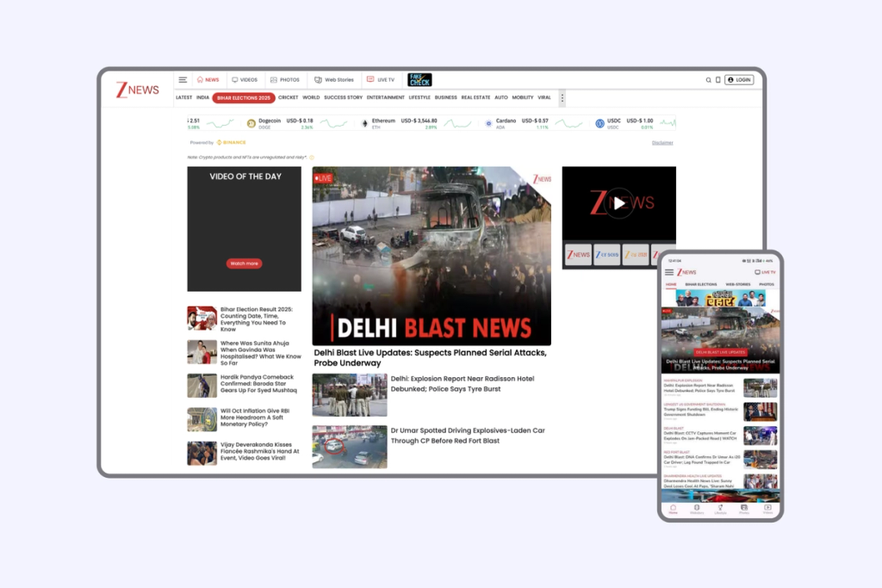Select the CRICKET category
Viewport: 882px width, 588px height.
[288, 98]
